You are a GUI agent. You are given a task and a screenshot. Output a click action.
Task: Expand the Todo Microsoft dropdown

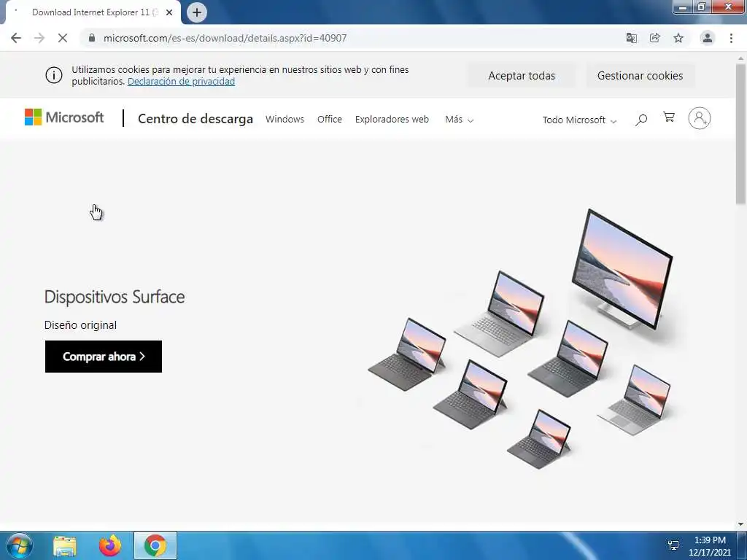(579, 120)
